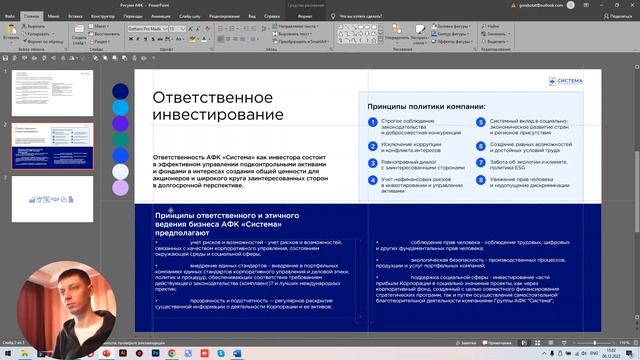Click the Paste (Вставить) clipboard icon
Image resolution: width=640 pixels, height=360 pixels.
11,30
